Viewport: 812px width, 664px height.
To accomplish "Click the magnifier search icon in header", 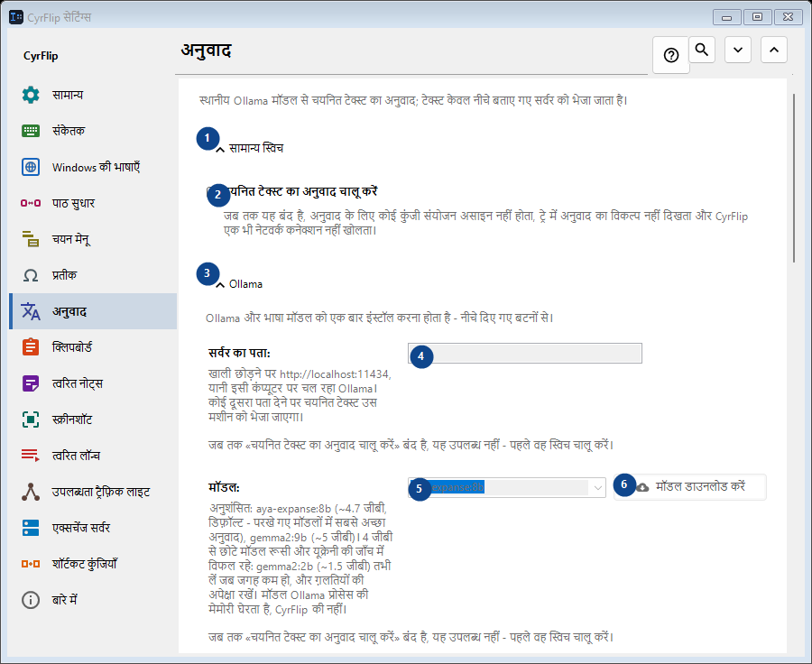I will pos(702,50).
